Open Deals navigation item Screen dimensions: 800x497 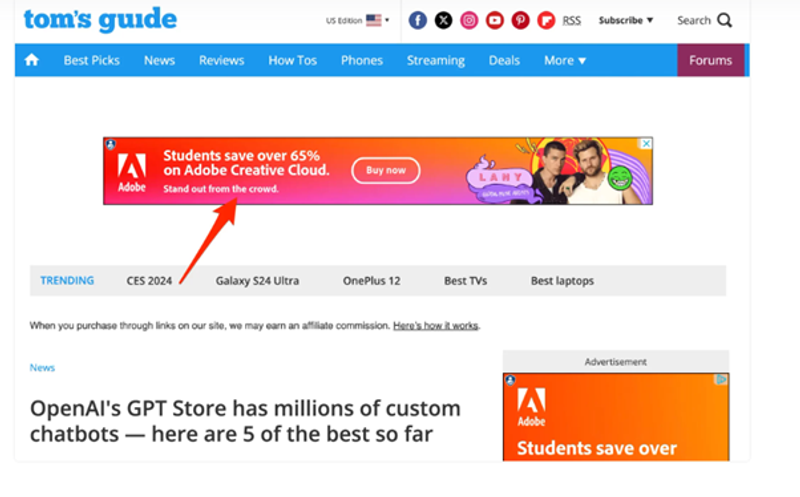click(504, 61)
